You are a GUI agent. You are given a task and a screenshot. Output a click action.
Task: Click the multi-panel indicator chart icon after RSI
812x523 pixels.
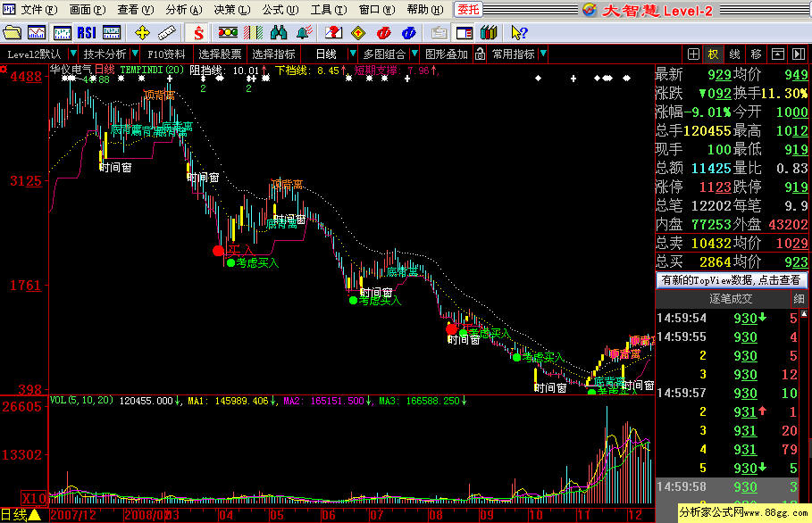(112, 33)
